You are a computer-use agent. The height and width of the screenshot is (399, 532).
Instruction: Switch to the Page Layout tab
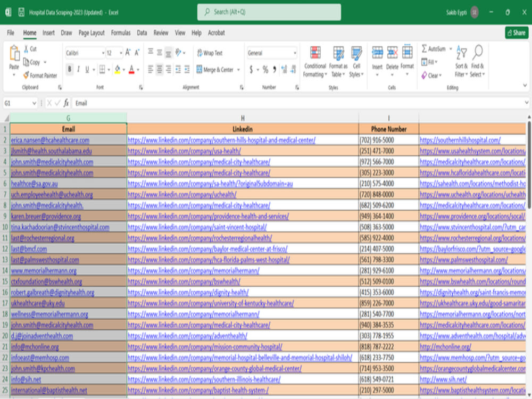point(92,32)
